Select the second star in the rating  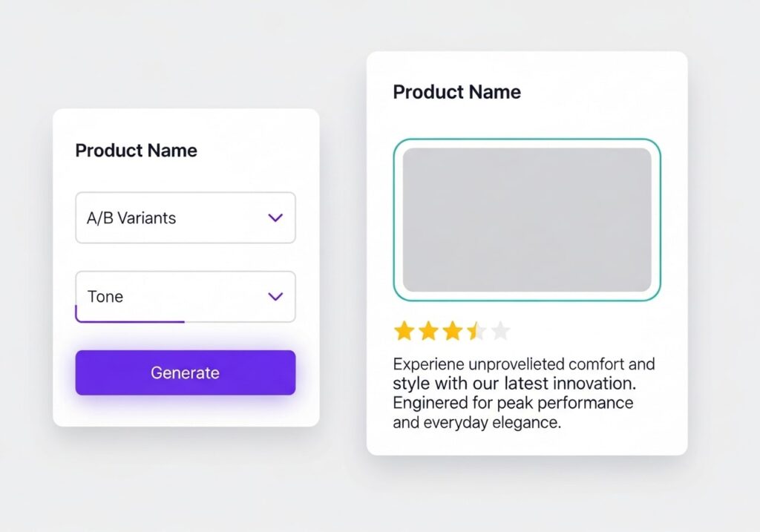tap(429, 331)
